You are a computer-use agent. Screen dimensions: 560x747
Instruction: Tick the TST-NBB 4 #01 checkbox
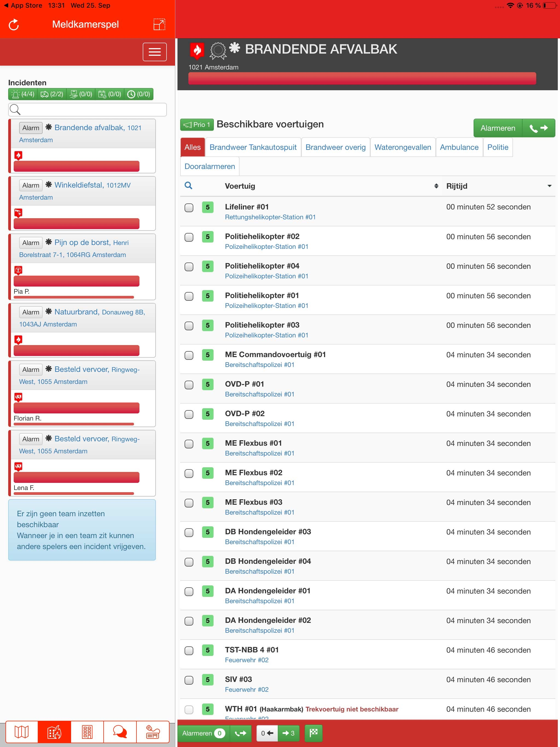tap(189, 650)
